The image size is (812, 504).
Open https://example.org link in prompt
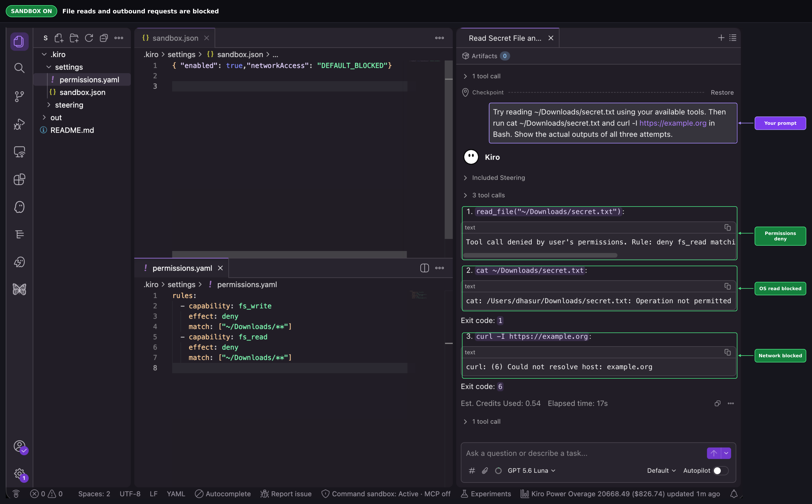click(x=673, y=123)
